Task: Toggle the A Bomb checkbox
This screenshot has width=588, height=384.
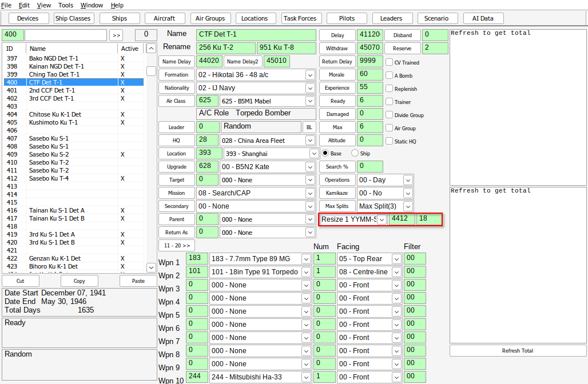Action: point(390,75)
